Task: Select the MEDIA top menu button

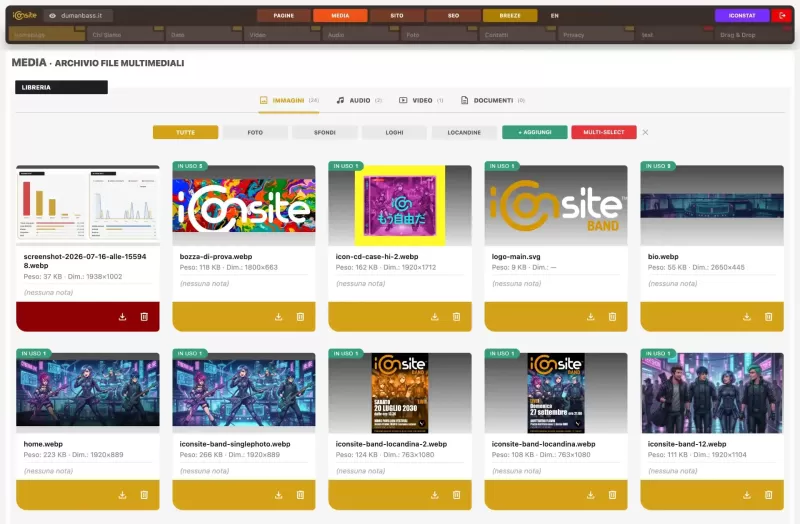Action: pos(340,16)
